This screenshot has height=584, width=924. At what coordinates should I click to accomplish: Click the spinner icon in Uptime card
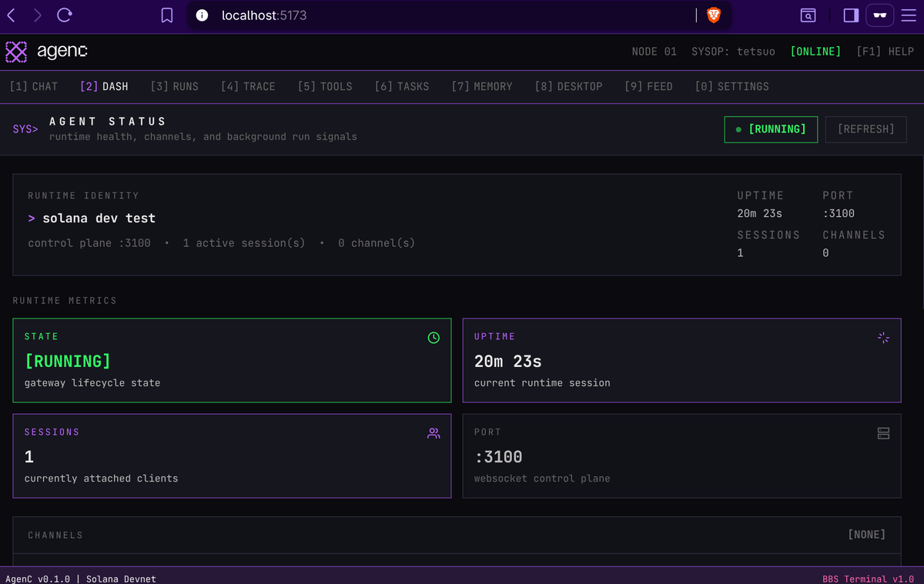[x=883, y=338]
